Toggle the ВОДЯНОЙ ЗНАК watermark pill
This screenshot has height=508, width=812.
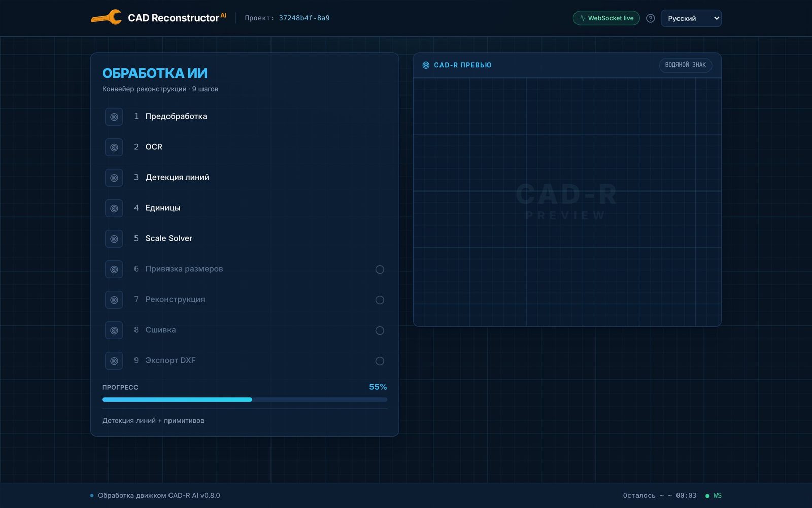[x=685, y=65]
